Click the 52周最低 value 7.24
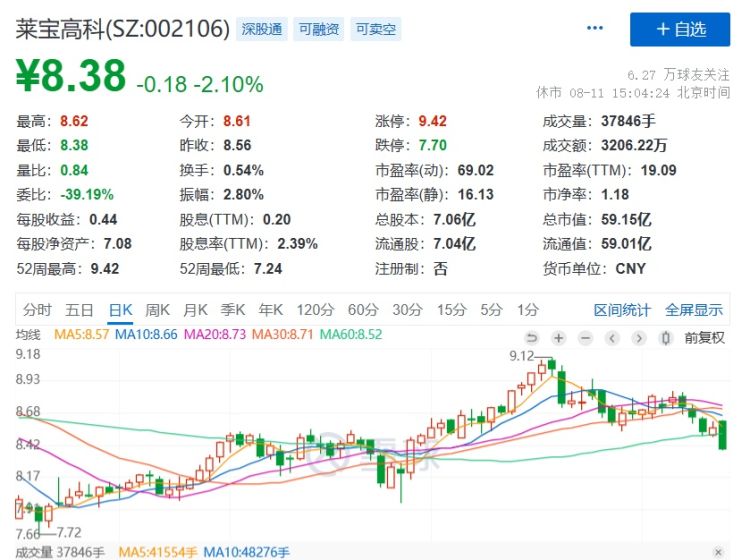The height and width of the screenshot is (560, 750). click(268, 269)
